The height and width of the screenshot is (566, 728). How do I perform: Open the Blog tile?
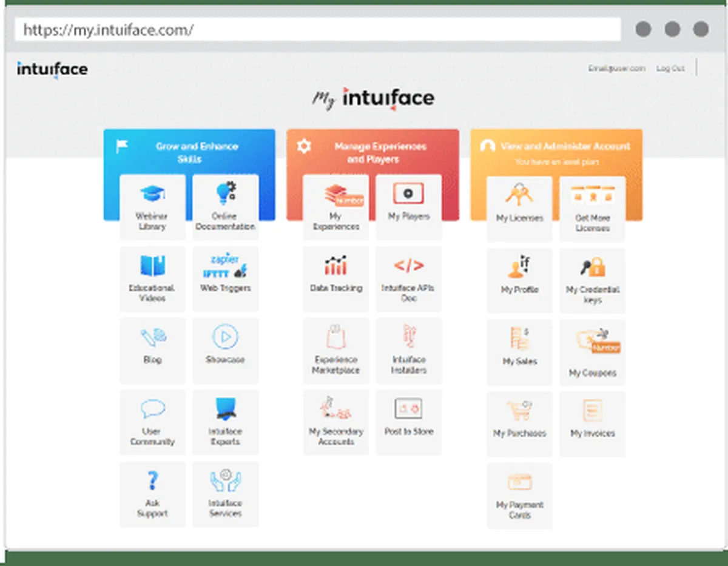[152, 351]
